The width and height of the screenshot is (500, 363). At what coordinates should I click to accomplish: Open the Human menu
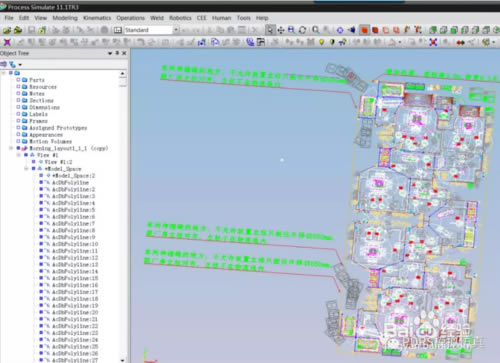221,18
